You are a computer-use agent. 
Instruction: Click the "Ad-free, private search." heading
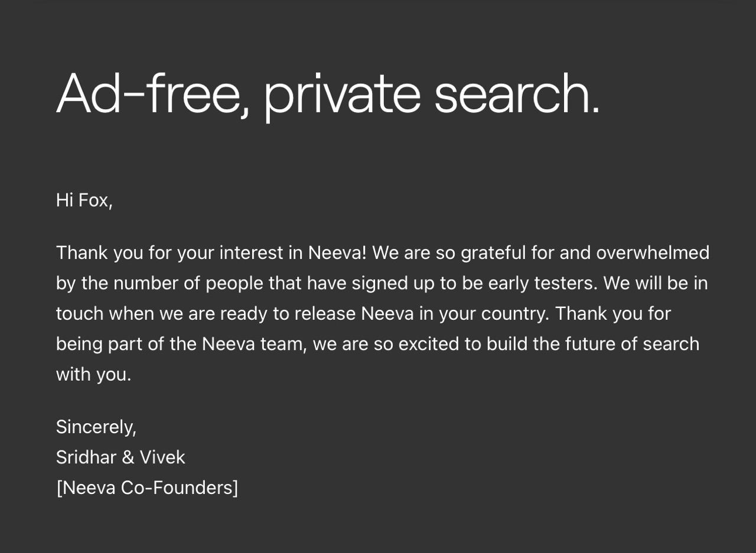click(x=328, y=94)
